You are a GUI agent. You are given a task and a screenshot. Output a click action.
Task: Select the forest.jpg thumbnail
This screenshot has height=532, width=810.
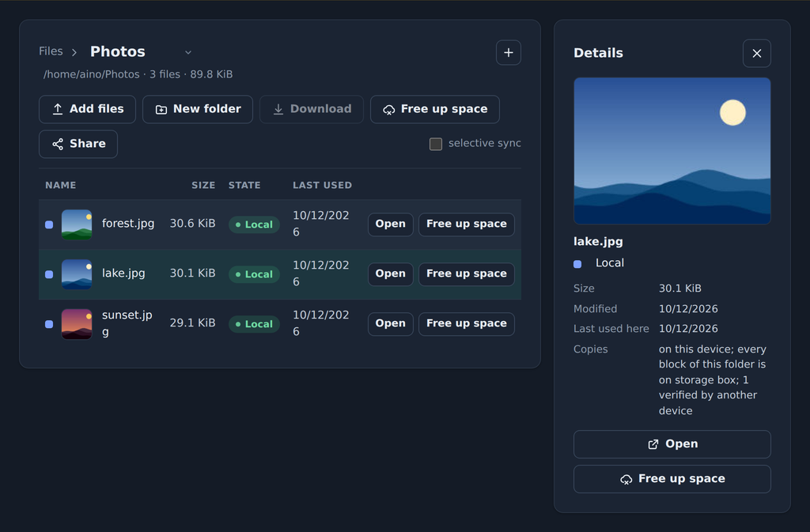click(77, 224)
